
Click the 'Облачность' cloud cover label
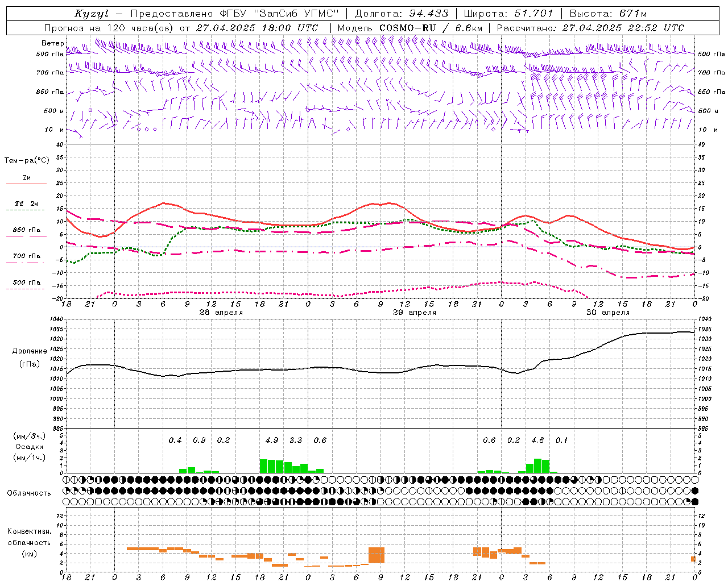(x=29, y=493)
